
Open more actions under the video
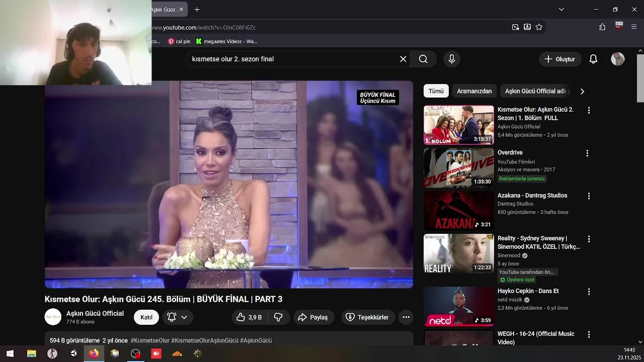[x=406, y=317]
